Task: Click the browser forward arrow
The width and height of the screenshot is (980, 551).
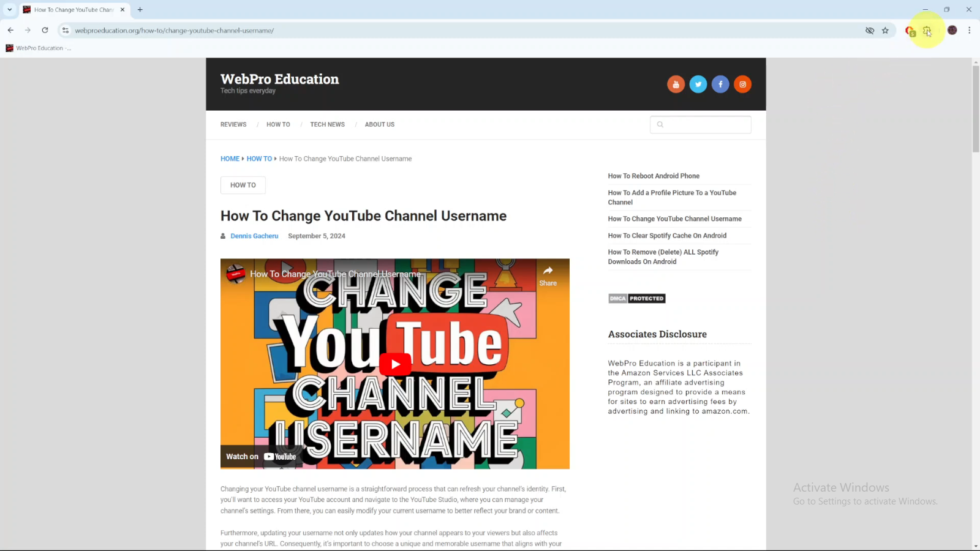Action: [28, 30]
